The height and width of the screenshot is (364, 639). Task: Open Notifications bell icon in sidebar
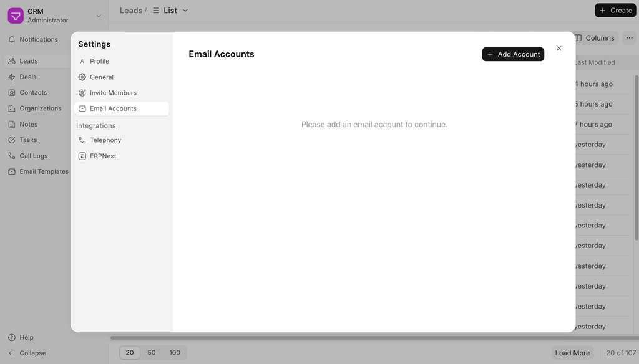[12, 39]
